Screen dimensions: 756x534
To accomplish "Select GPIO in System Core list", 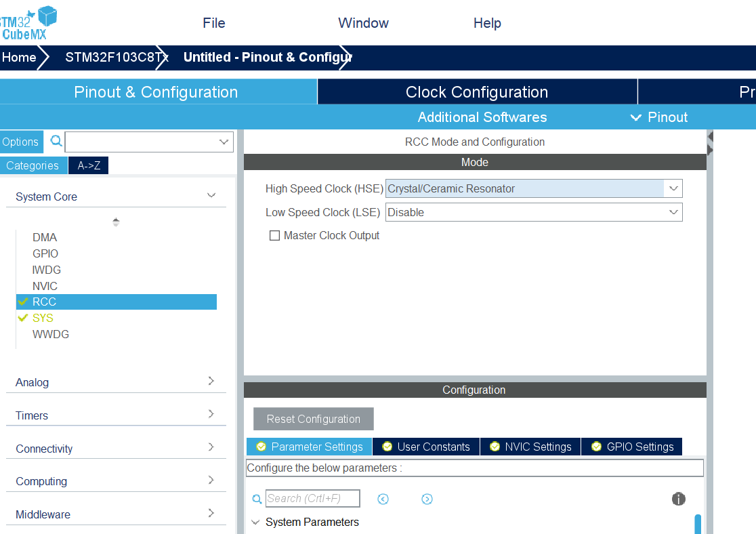I will [x=45, y=253].
